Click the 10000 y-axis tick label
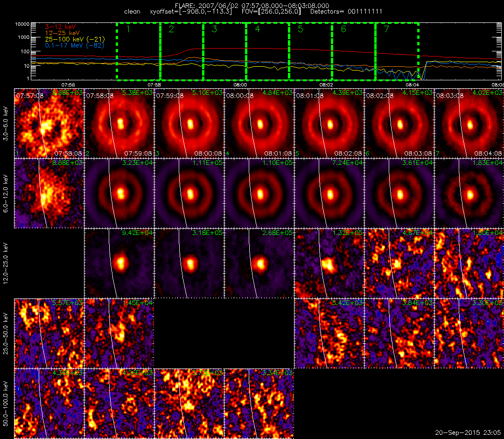Image resolution: width=504 pixels, height=439 pixels. click(x=22, y=24)
